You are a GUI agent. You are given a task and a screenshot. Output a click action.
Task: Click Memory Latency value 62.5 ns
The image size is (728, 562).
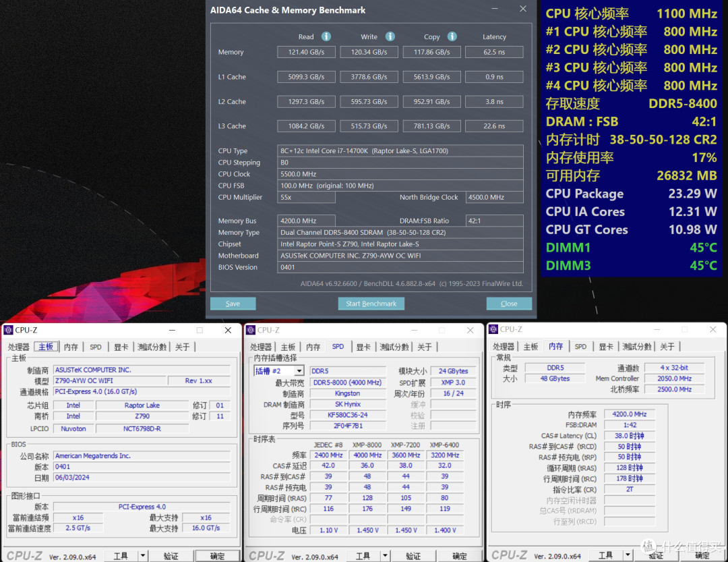(494, 52)
